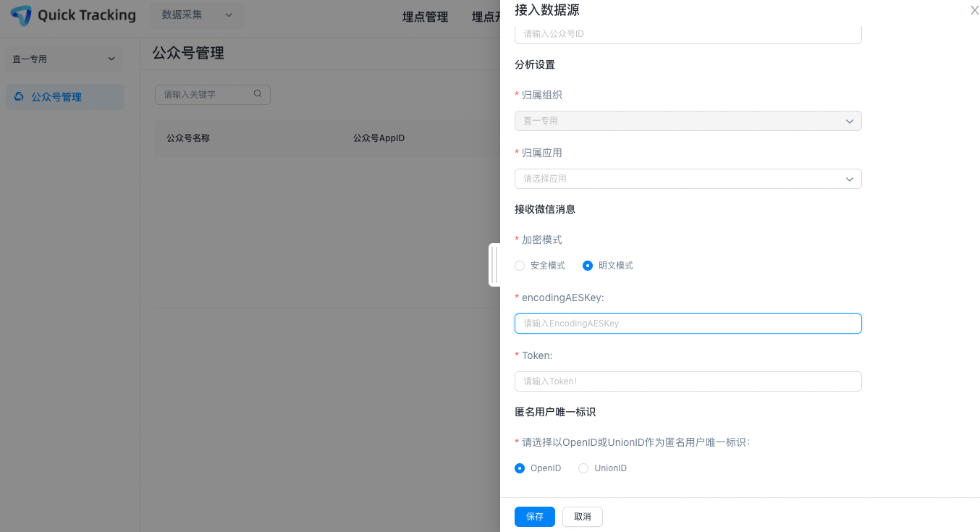Click the 公众号AppID column header
The width and height of the screenshot is (980, 532).
[x=379, y=138]
